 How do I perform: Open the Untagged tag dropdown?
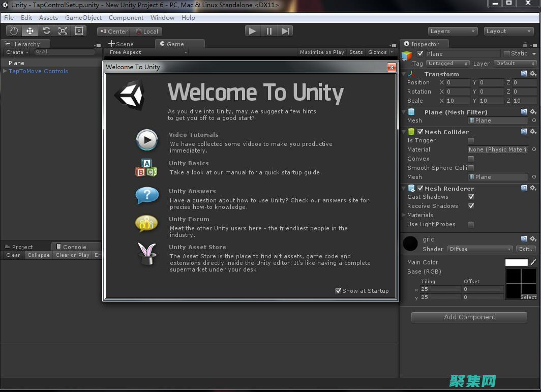pyautogui.click(x=448, y=64)
